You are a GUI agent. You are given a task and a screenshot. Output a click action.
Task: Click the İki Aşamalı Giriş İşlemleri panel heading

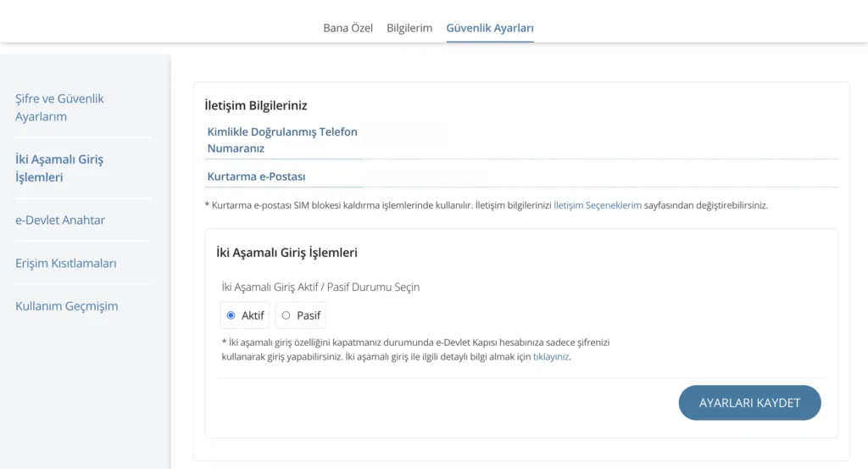point(287,253)
